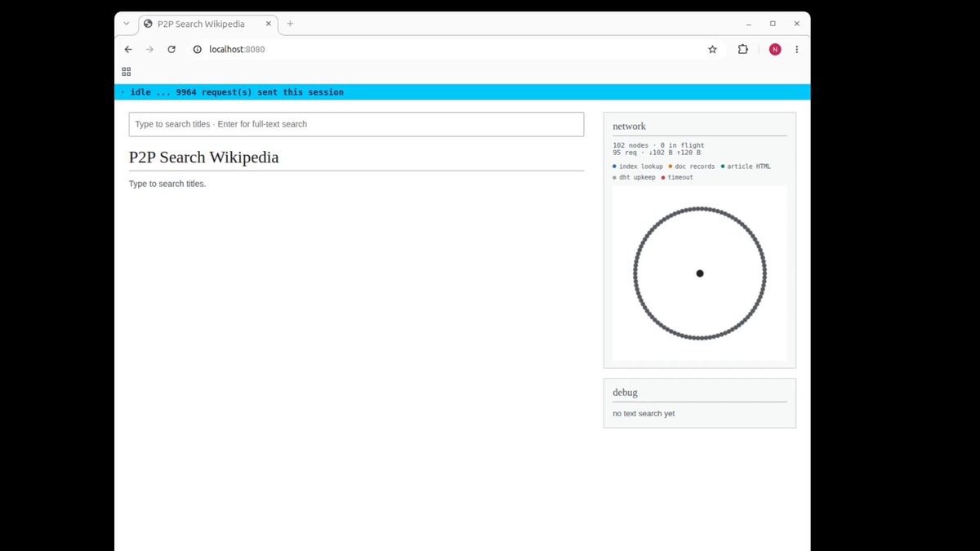This screenshot has width=980, height=551.
Task: Reload the localhost page
Action: point(171,49)
